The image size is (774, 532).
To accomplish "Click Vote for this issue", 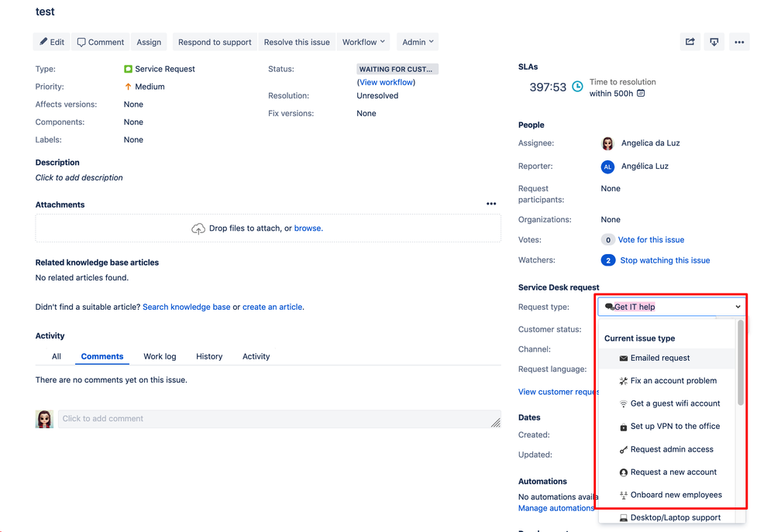I will (651, 240).
